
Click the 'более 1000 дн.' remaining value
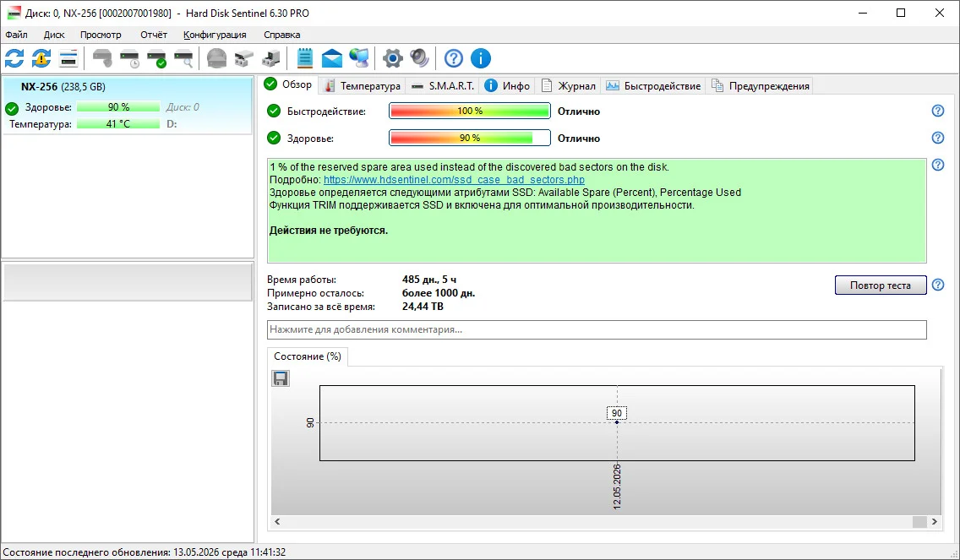(439, 293)
